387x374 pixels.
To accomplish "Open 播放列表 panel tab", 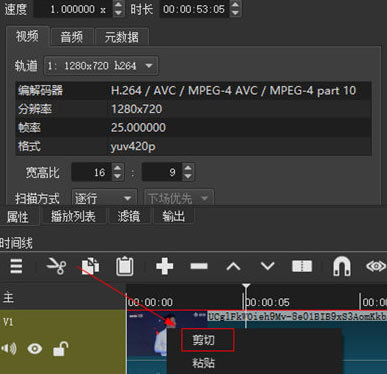I will 73,217.
